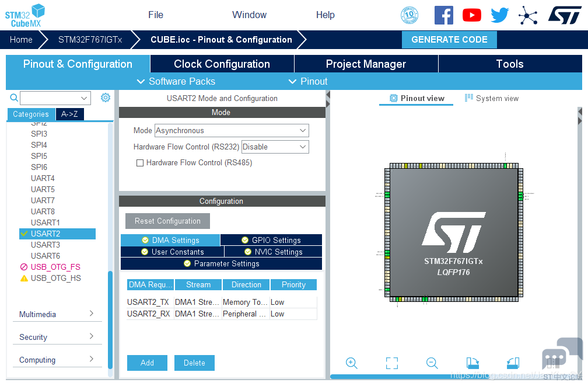Expand the Security category

57,337
